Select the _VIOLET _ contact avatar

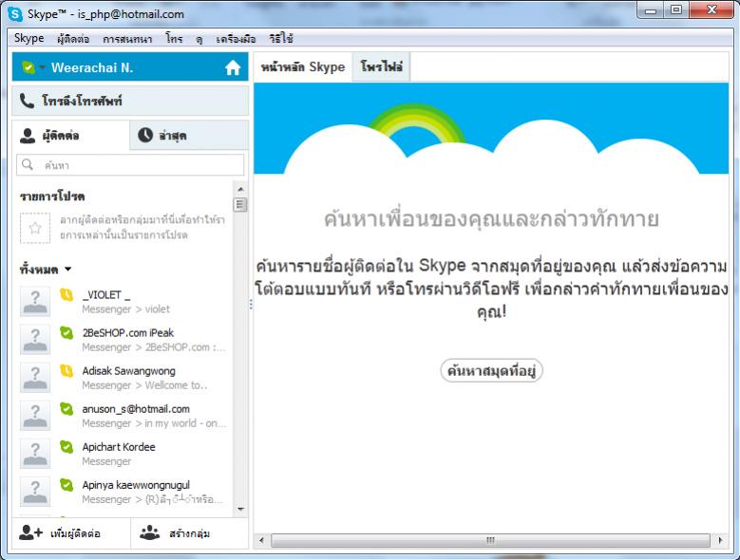35,301
